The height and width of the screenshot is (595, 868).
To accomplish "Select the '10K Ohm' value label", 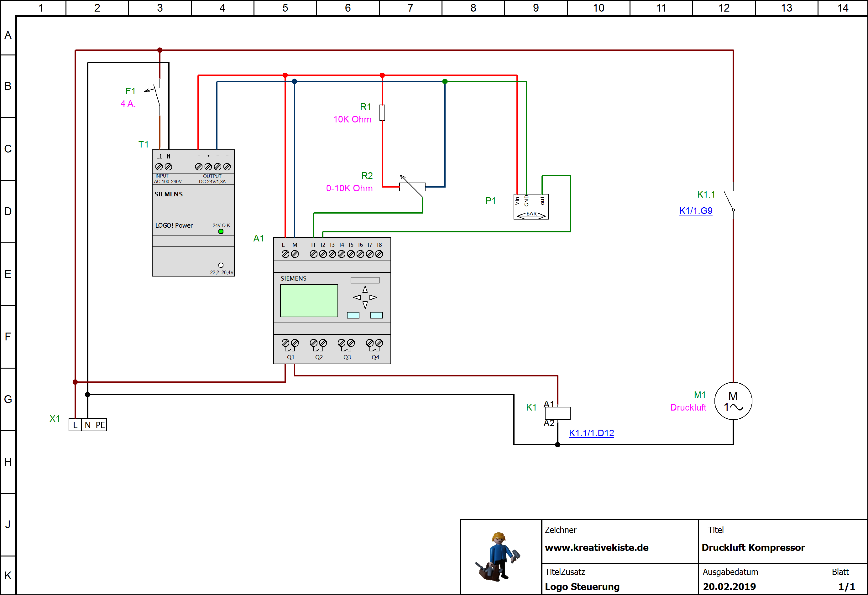I will [x=352, y=119].
